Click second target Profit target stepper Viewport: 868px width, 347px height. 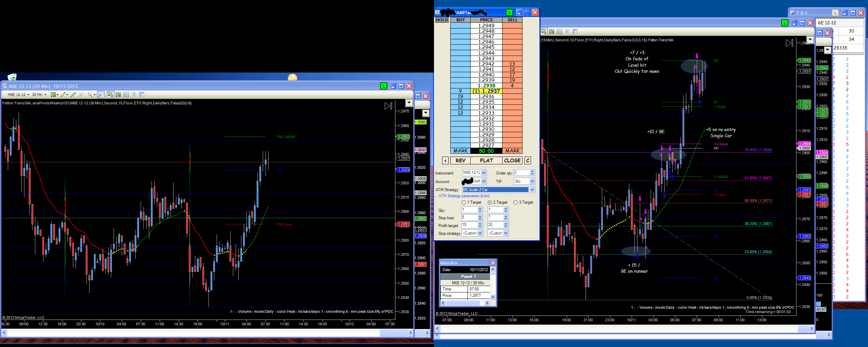pyautogui.click(x=506, y=225)
